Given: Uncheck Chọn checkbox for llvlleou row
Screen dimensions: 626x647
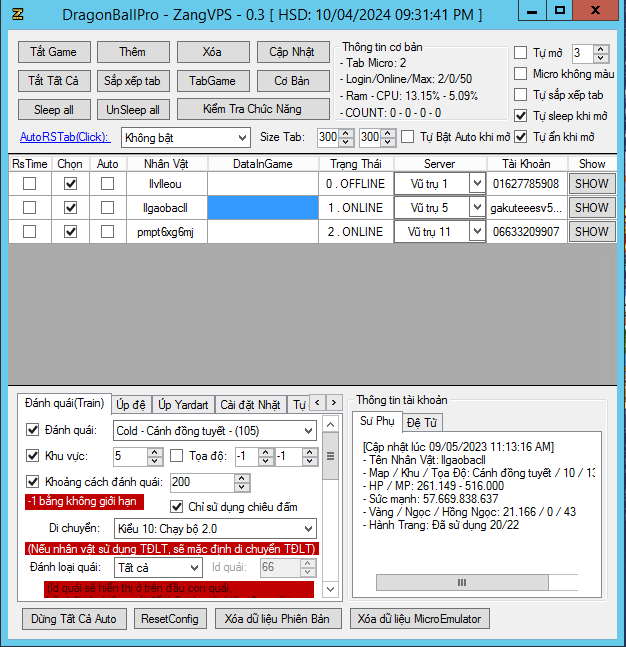Looking at the screenshot, I should click(x=70, y=183).
